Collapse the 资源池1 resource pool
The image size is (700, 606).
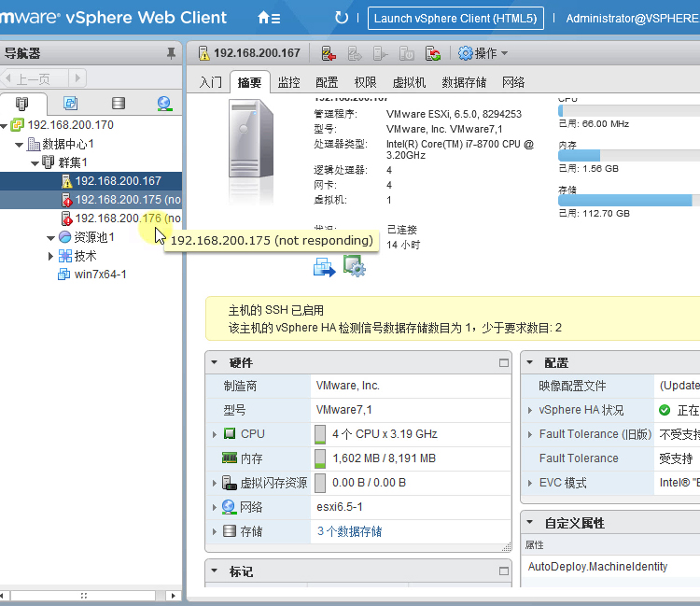[x=51, y=238]
